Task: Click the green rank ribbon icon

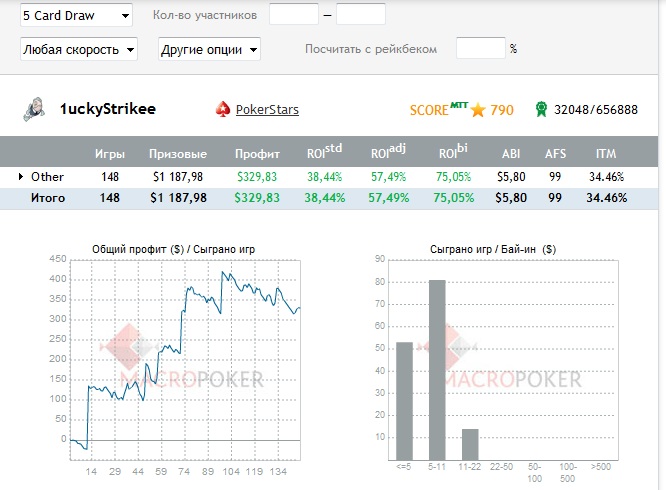Action: point(541,109)
